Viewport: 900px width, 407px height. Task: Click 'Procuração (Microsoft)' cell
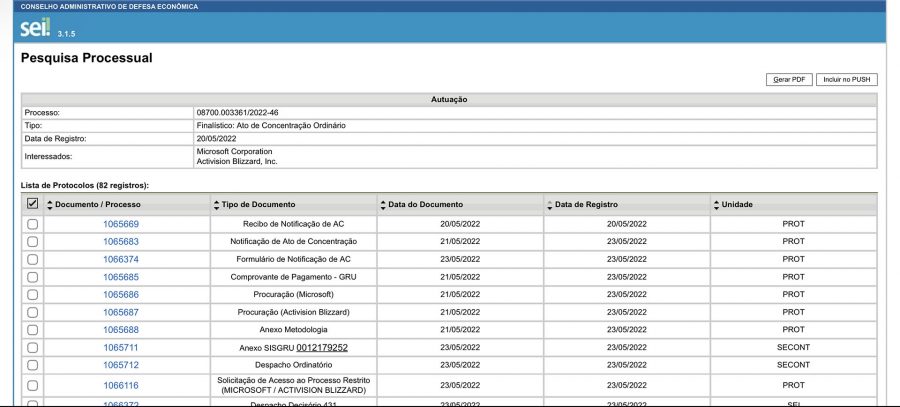(293, 294)
